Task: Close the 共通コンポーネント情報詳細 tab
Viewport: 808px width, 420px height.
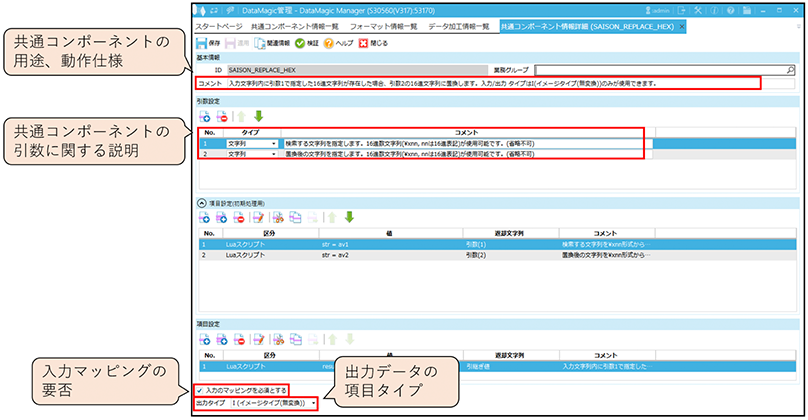Action: 682,26
